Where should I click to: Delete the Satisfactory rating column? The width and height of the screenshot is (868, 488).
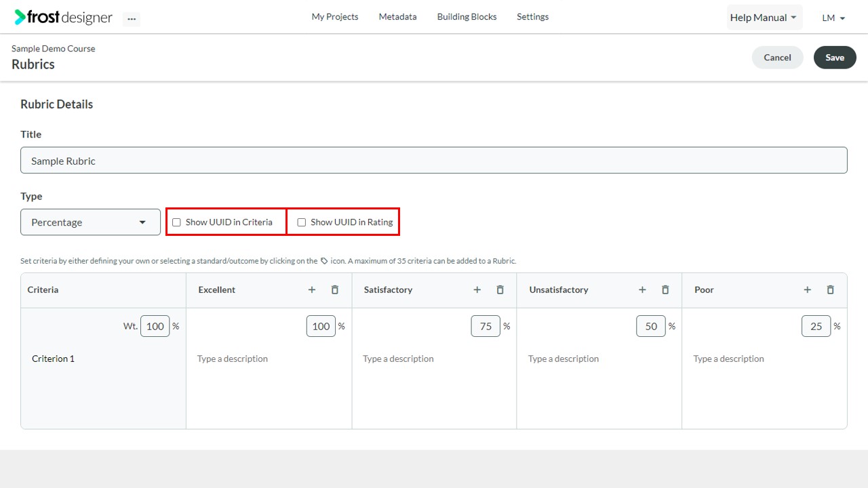[500, 289]
